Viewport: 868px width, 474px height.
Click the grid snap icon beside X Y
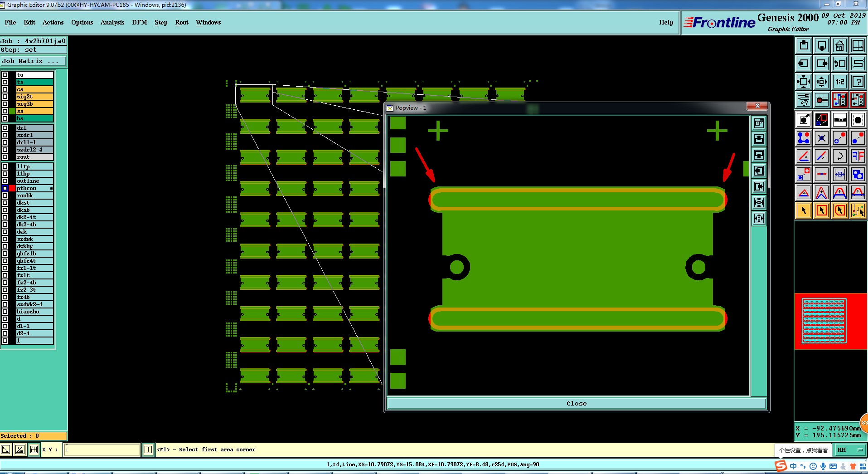click(34, 450)
